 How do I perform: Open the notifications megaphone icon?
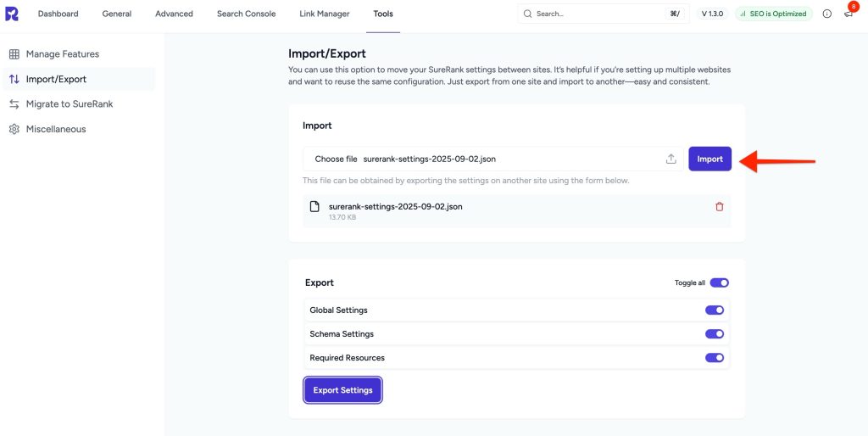click(x=848, y=14)
